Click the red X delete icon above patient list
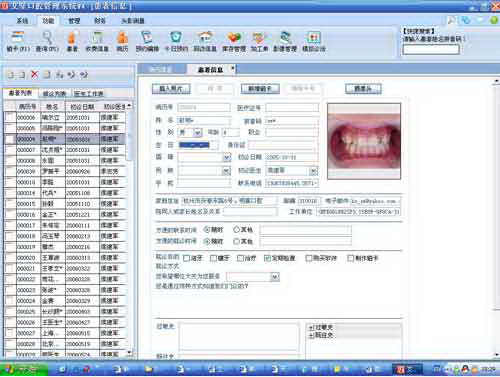The height and width of the screenshot is (377, 500). pyautogui.click(x=34, y=75)
